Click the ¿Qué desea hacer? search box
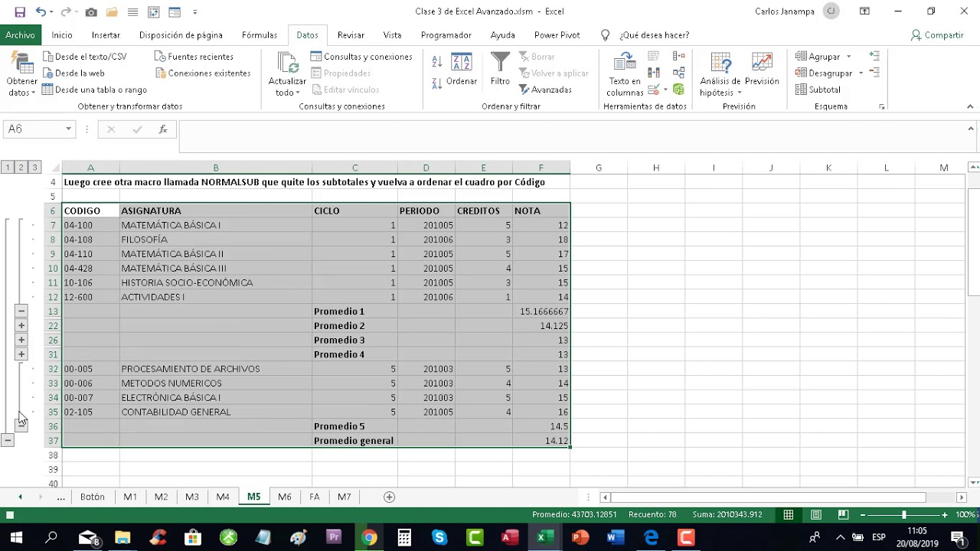Screen dimensions: 980x551 click(654, 35)
